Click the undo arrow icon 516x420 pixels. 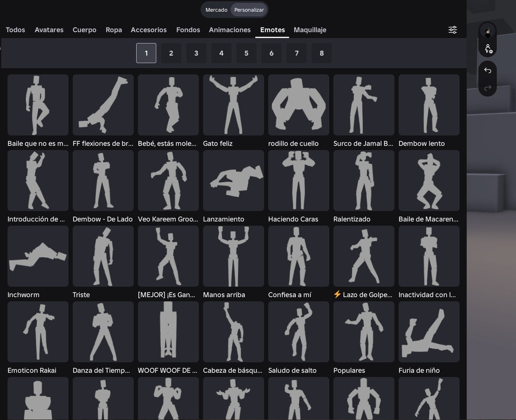pos(488,70)
